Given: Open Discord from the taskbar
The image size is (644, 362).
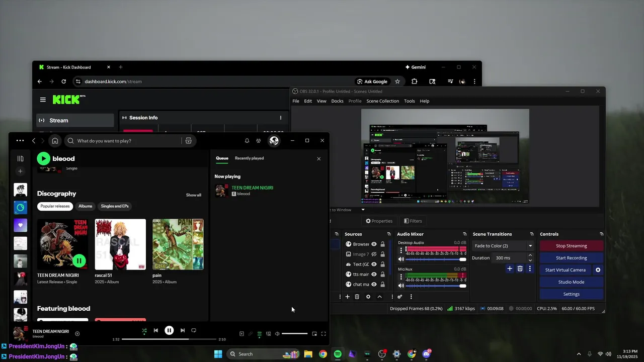Looking at the screenshot, I should coord(427,354).
